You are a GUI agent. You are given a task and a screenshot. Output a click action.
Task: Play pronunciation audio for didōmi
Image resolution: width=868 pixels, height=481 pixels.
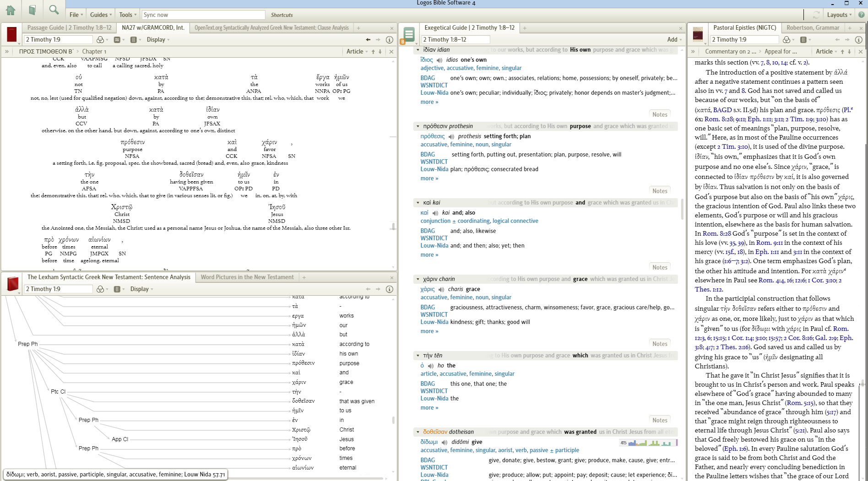click(445, 442)
